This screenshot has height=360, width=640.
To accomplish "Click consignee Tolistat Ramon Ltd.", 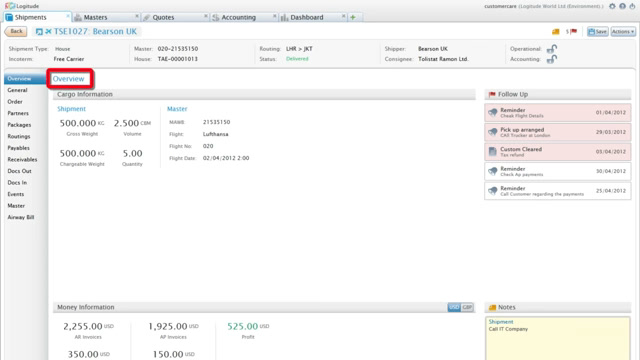I will pyautogui.click(x=443, y=59).
